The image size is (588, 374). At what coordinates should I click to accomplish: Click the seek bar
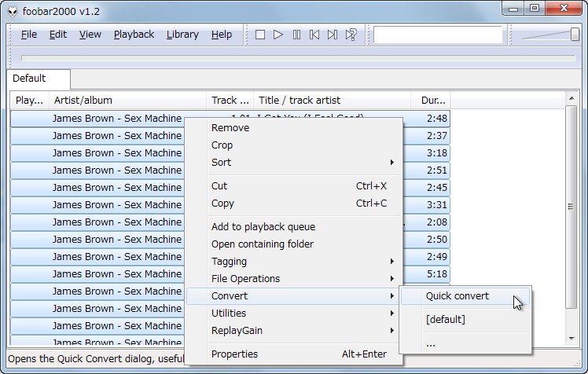298,57
